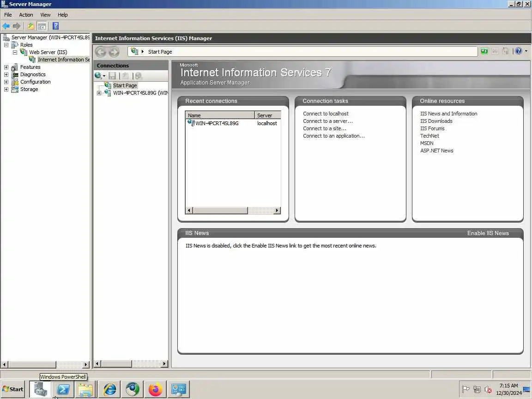Viewport: 532px width, 399px height.
Task: Click Delete Connection icon in Connections toolbar
Action: (x=139, y=76)
